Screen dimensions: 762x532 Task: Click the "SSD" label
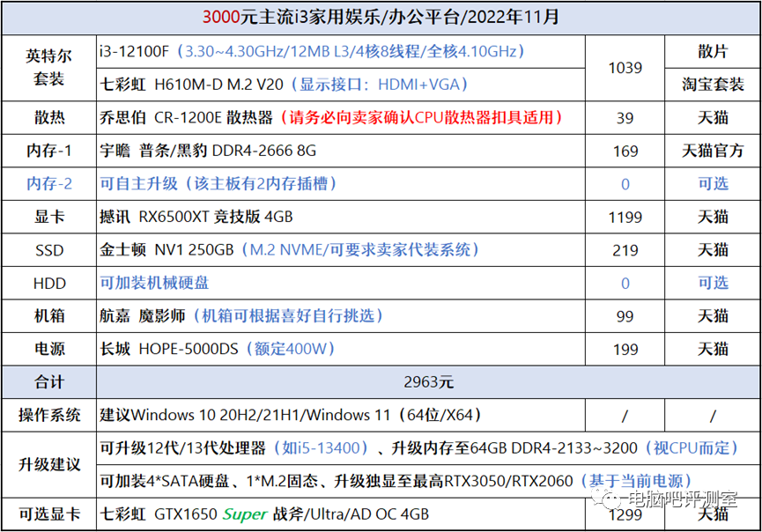[x=49, y=250]
